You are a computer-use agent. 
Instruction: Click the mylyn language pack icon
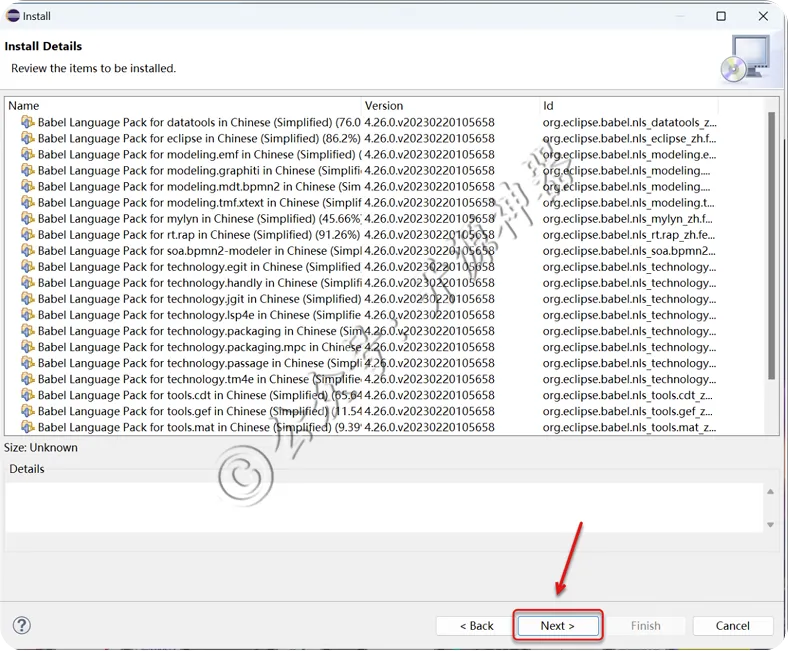[x=28, y=219]
